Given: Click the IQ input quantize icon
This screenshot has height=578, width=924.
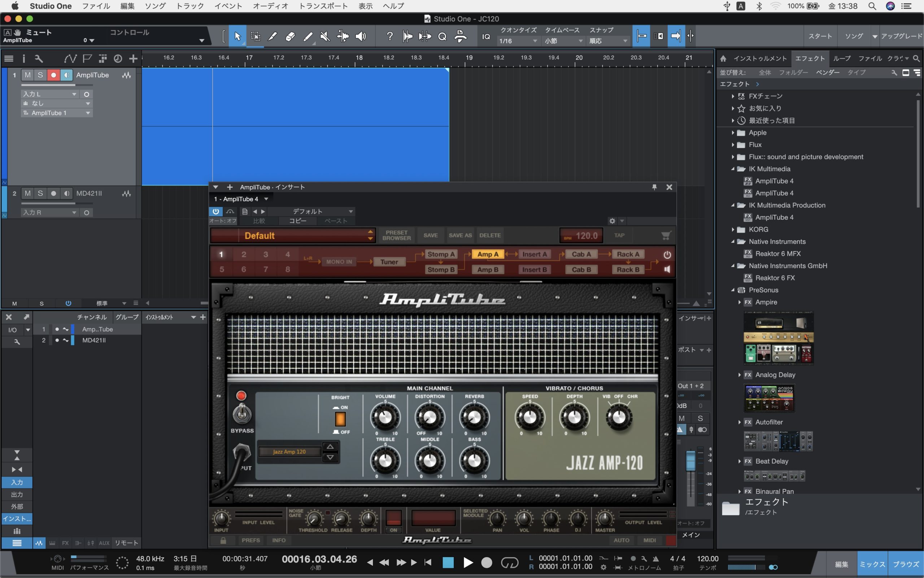Looking at the screenshot, I should [486, 36].
